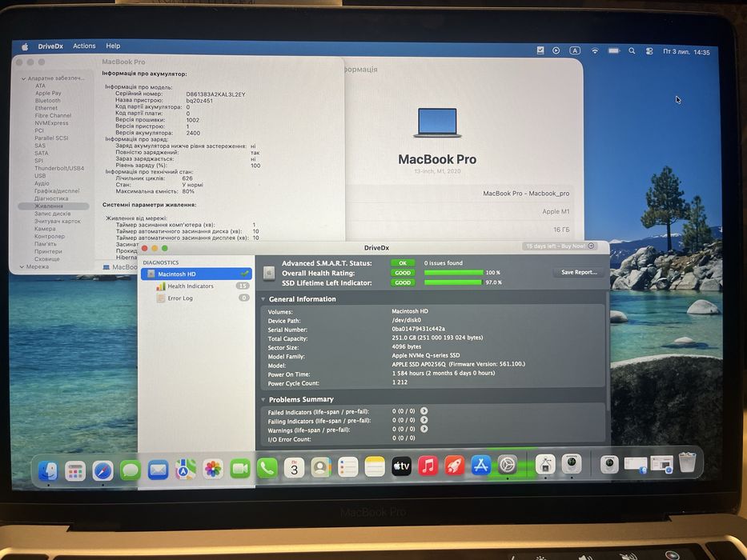747x560 pixels.
Task: Open Music app in Dock
Action: pyautogui.click(x=428, y=466)
